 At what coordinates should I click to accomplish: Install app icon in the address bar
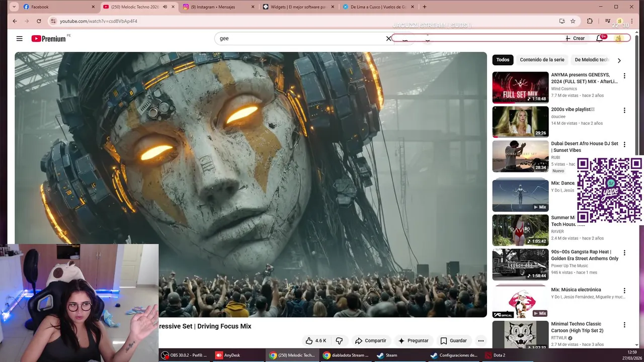click(562, 21)
